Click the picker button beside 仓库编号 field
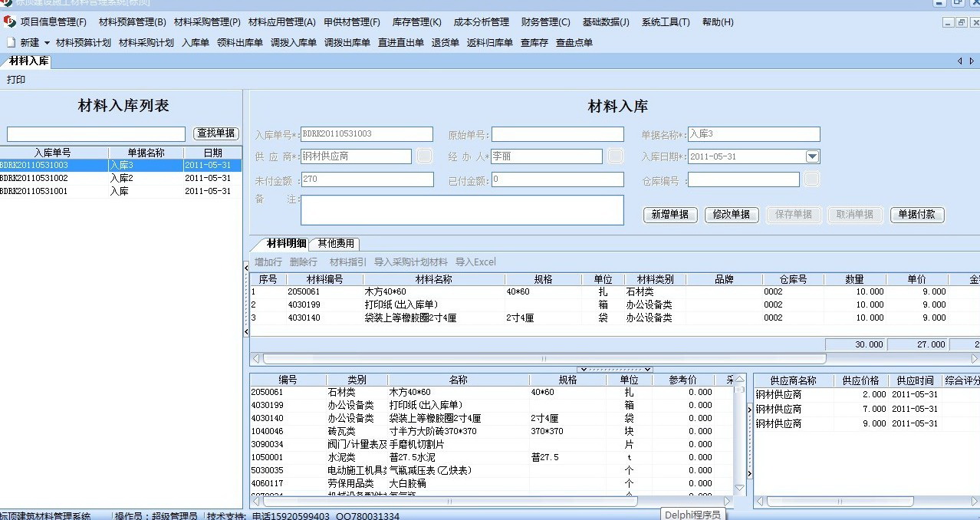The width and height of the screenshot is (980, 520). coord(812,179)
